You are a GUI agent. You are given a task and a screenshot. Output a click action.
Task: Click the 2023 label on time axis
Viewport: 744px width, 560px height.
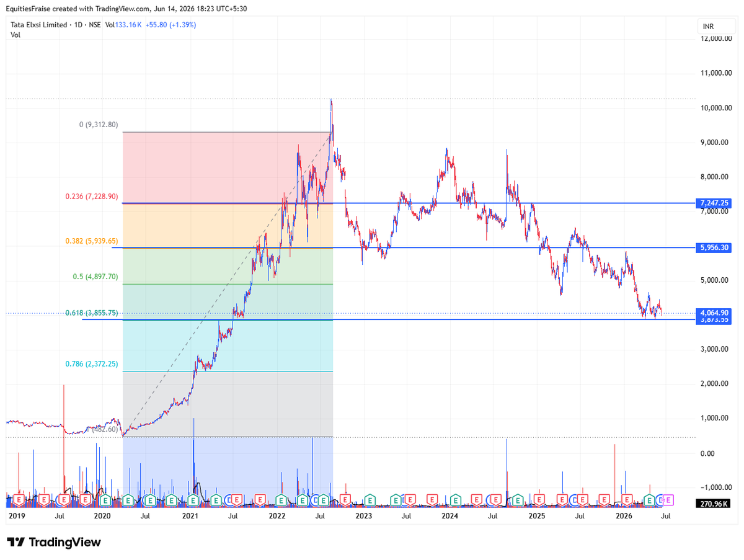[363, 515]
